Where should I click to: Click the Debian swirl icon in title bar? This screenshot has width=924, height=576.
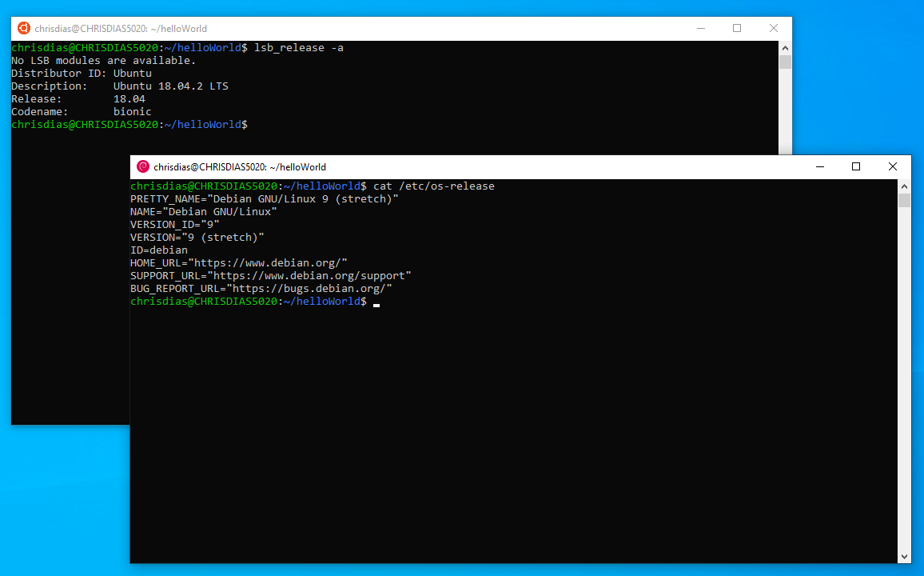143,166
